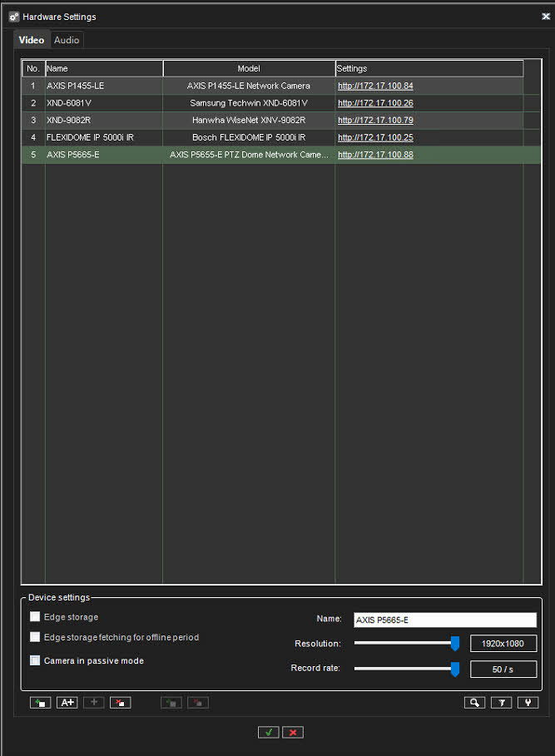Switch to the Audio tab

pos(67,40)
